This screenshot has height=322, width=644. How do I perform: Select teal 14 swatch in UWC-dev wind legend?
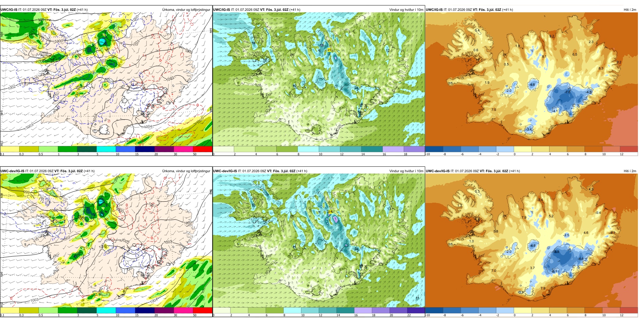point(345,310)
